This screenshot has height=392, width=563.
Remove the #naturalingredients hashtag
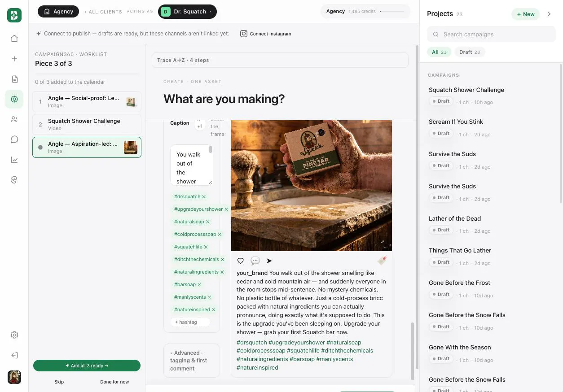tap(222, 272)
